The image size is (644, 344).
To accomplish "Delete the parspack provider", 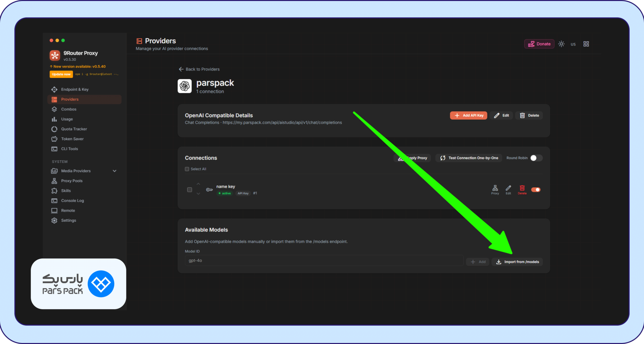I will click(529, 115).
